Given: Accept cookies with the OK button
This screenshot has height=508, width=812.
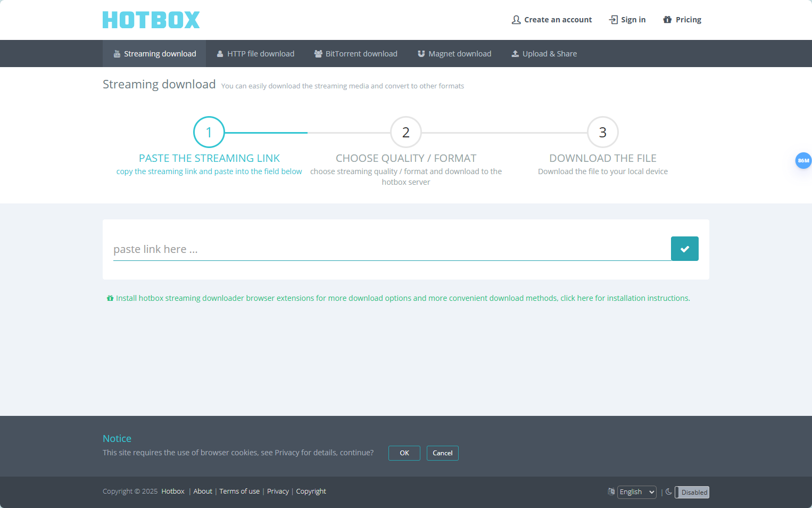Looking at the screenshot, I should click(x=404, y=453).
